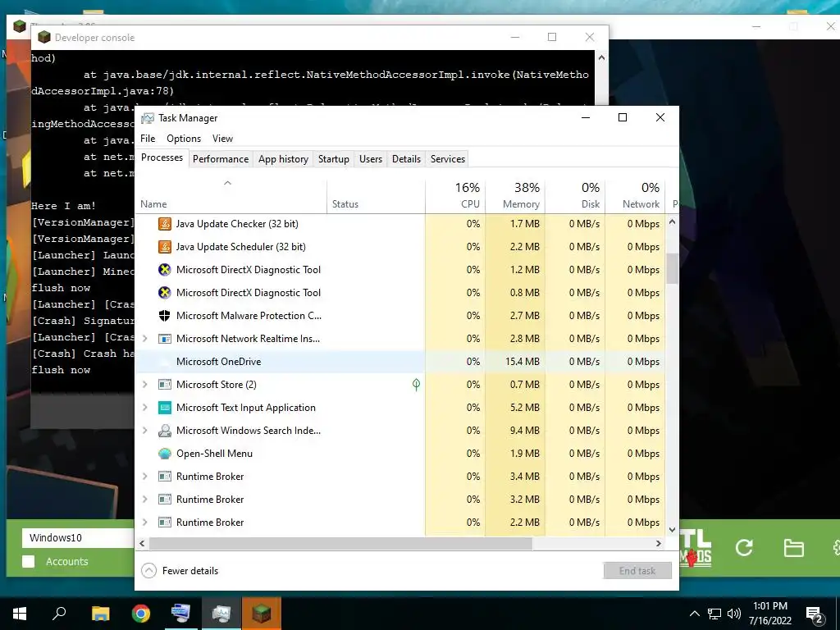Click the Microsoft Malware Protection shield icon
The height and width of the screenshot is (630, 840).
[164, 316]
